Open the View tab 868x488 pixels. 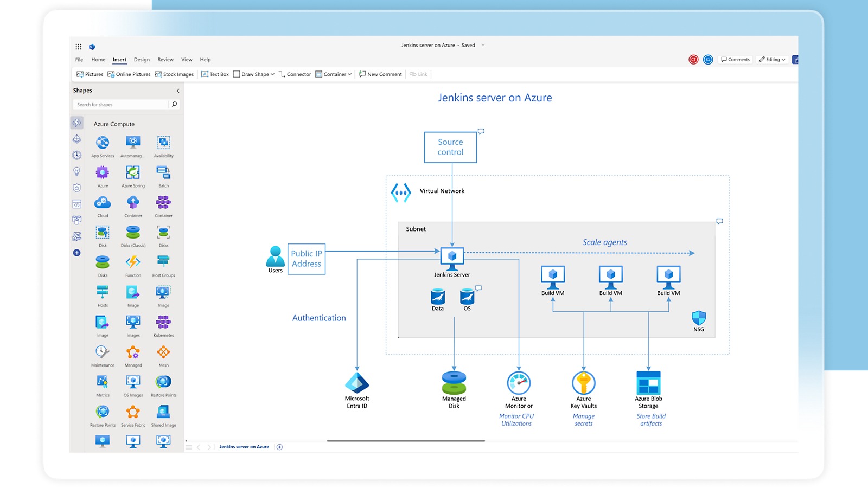(x=187, y=60)
